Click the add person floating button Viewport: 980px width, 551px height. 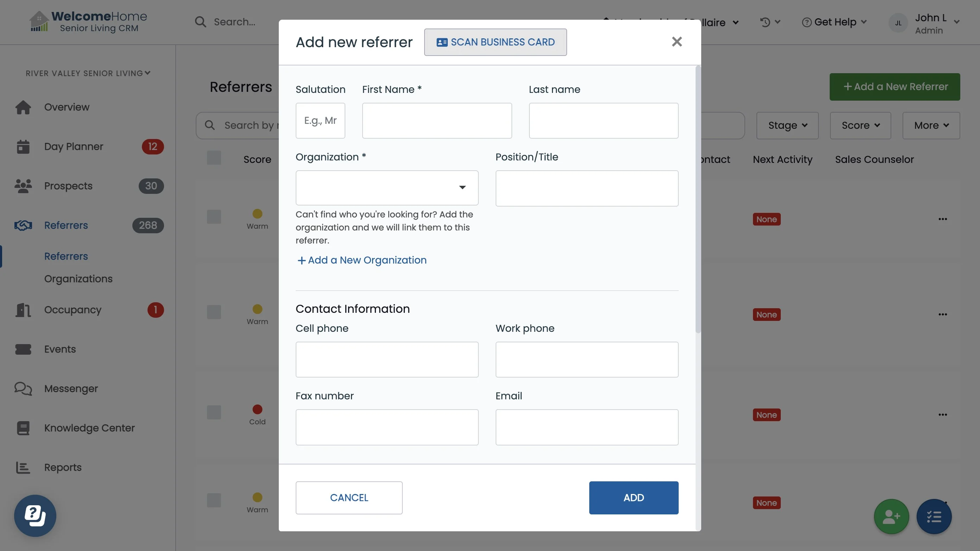pyautogui.click(x=891, y=517)
